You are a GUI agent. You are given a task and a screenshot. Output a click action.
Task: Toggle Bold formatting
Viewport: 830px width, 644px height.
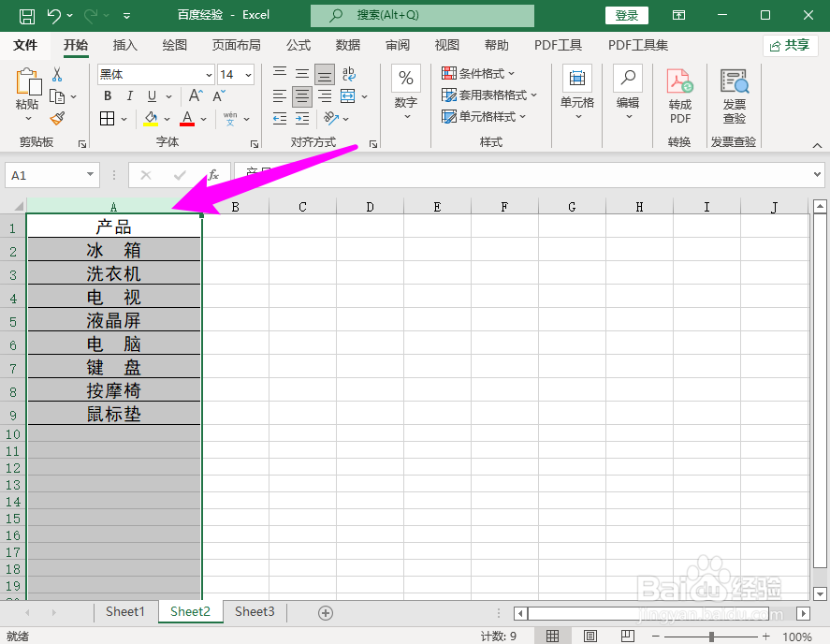(x=108, y=95)
